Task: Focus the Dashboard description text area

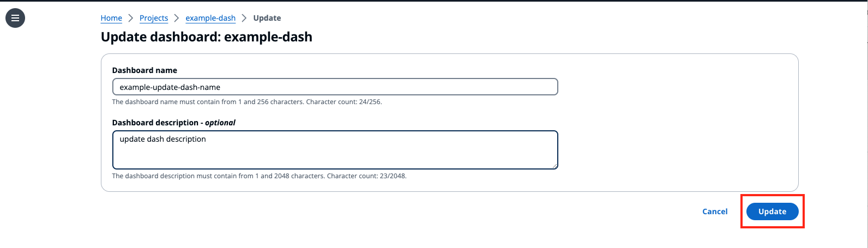Action: coord(335,150)
